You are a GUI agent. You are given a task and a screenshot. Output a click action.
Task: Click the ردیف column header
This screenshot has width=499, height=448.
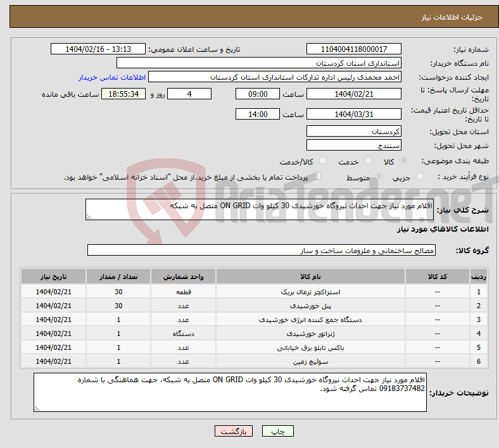tap(478, 277)
